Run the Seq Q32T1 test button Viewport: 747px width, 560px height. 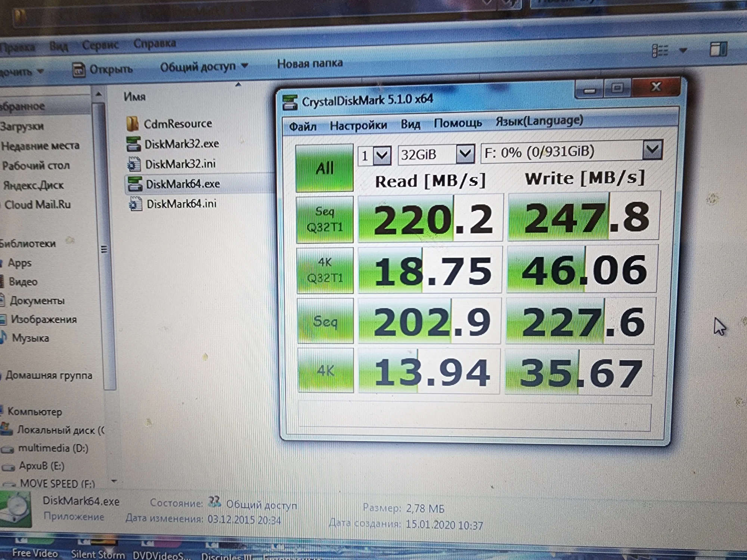(x=325, y=220)
